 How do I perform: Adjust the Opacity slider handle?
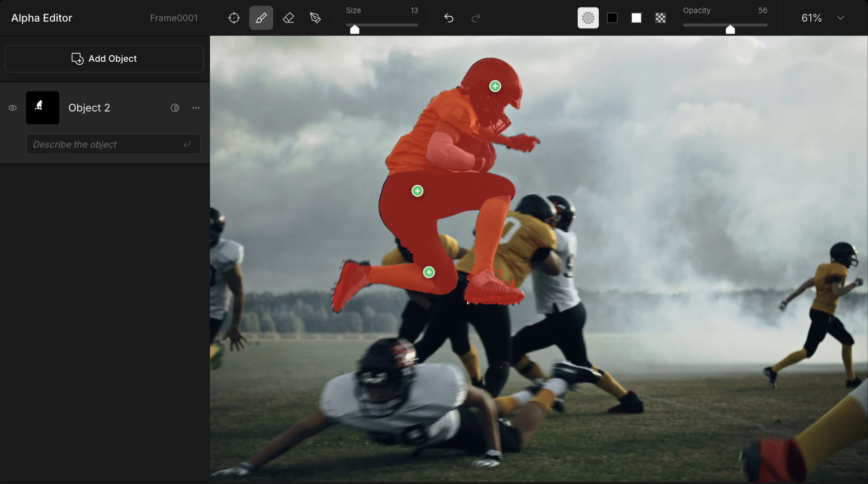point(730,29)
